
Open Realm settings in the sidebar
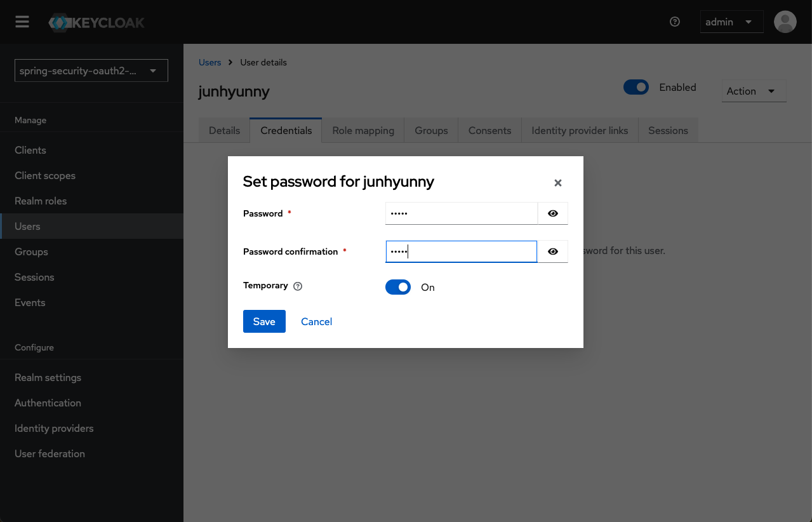pyautogui.click(x=91, y=377)
